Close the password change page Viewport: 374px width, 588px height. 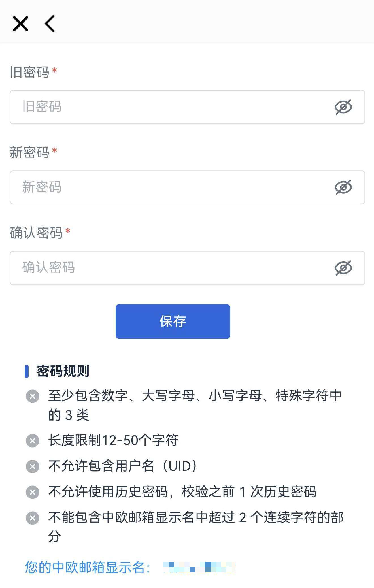[x=21, y=24]
